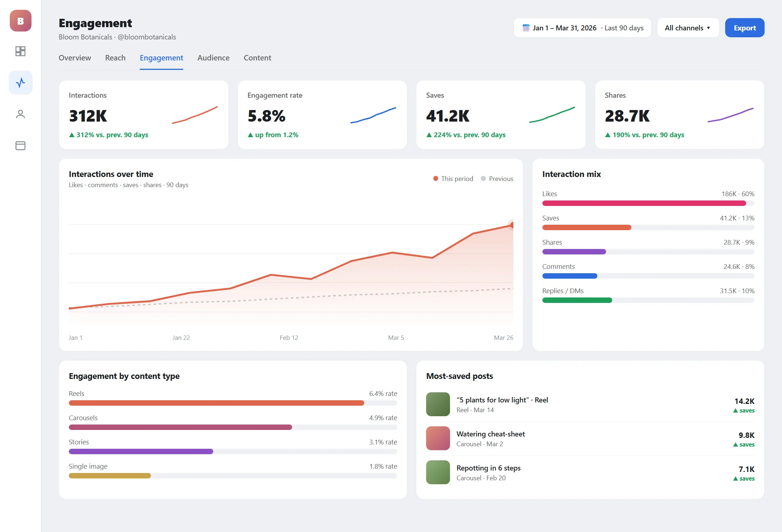Open the dashboard grid icon in sidebar
The image size is (782, 532).
point(21,51)
